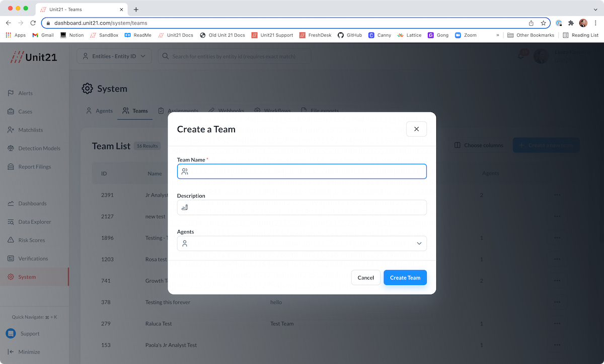Image resolution: width=604 pixels, height=364 pixels.
Task: Open the Apps bookmark
Action: [16, 35]
